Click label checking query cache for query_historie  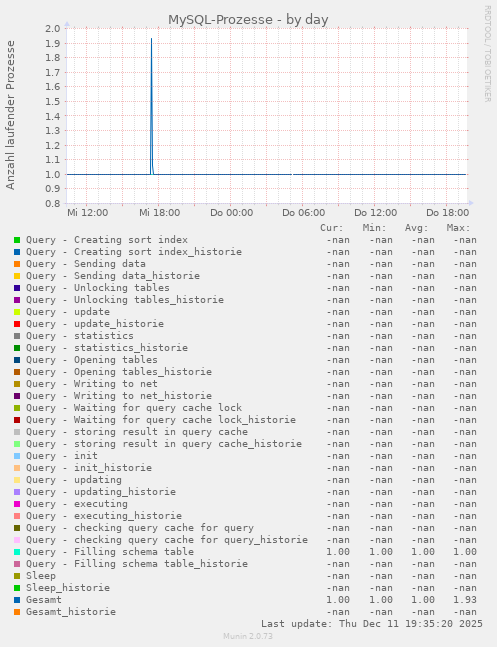point(191,540)
